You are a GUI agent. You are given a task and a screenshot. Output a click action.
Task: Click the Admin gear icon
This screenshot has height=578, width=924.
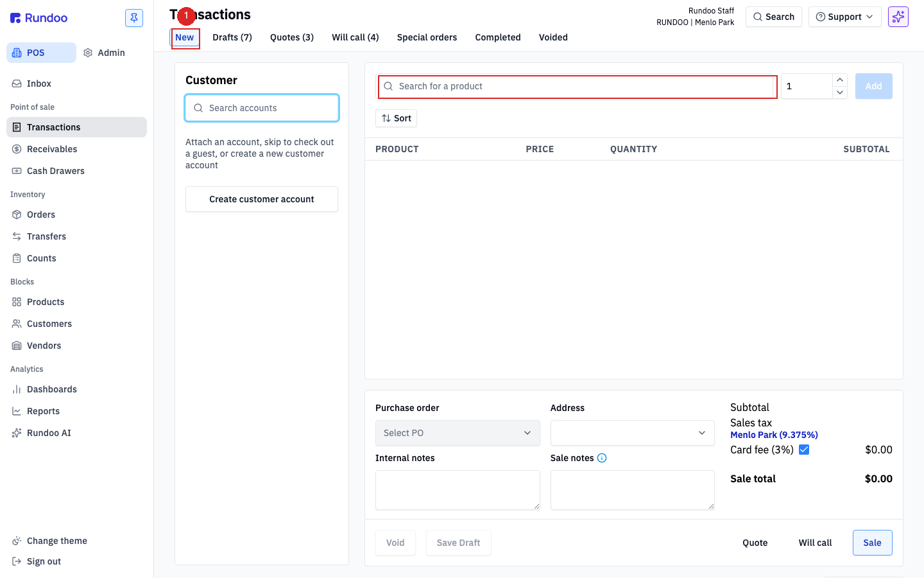pos(88,53)
